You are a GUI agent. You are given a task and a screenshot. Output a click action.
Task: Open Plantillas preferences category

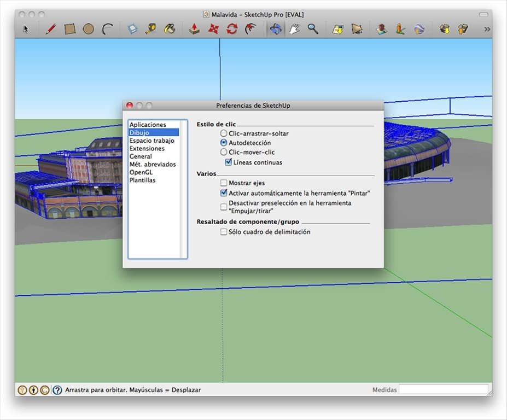coord(154,180)
